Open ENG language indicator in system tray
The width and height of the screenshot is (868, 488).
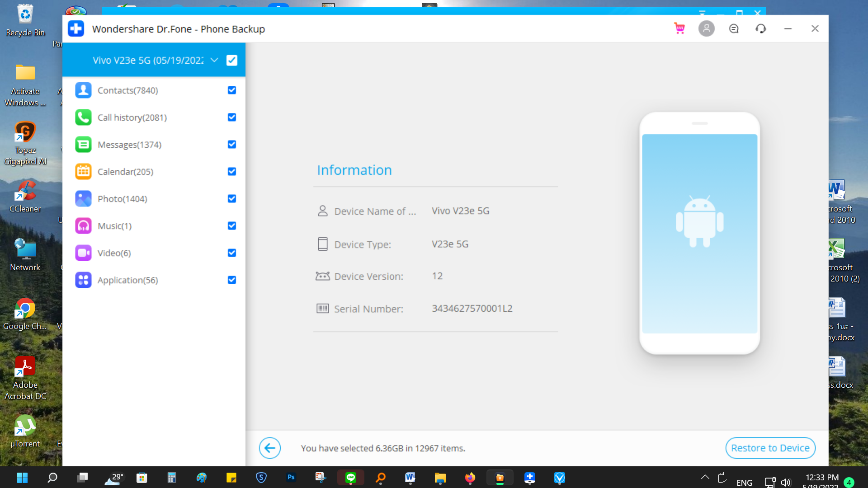click(x=744, y=483)
